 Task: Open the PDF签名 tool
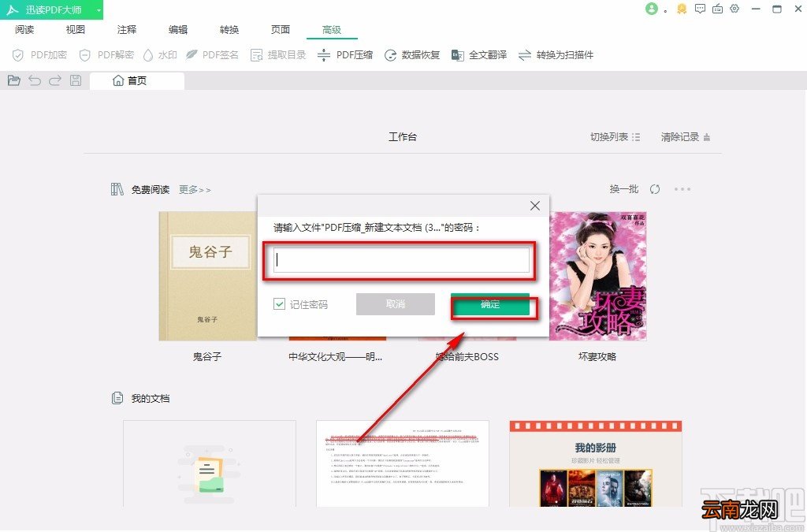212,55
